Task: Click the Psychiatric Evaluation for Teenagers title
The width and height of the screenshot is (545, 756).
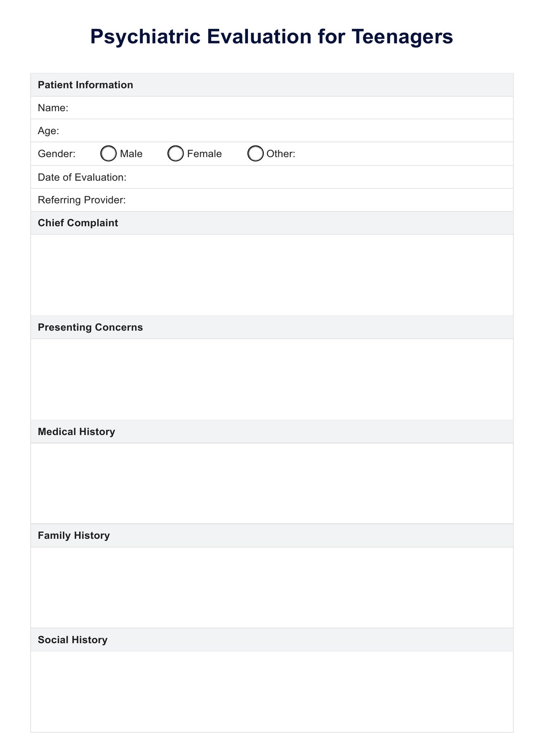Action: click(x=272, y=37)
